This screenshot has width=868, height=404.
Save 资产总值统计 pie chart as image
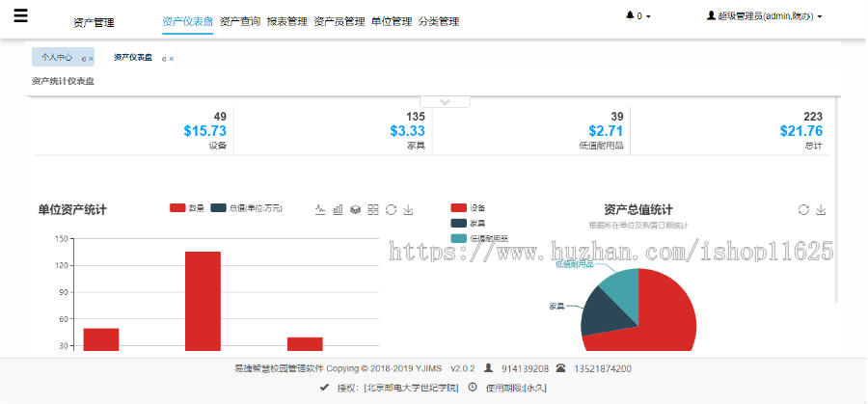click(x=821, y=210)
